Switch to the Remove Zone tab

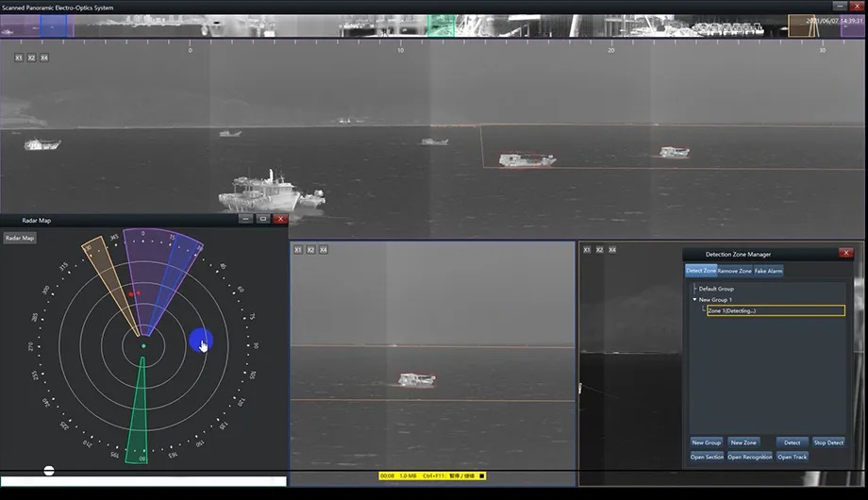point(734,271)
